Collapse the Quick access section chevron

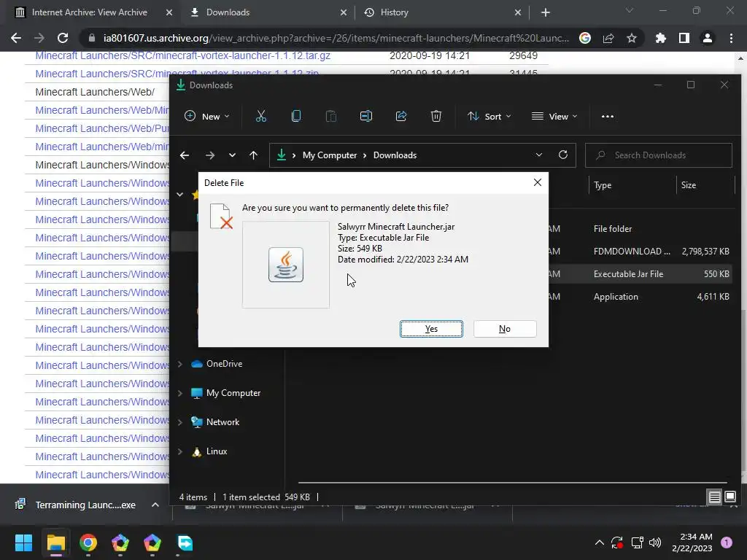pos(180,194)
